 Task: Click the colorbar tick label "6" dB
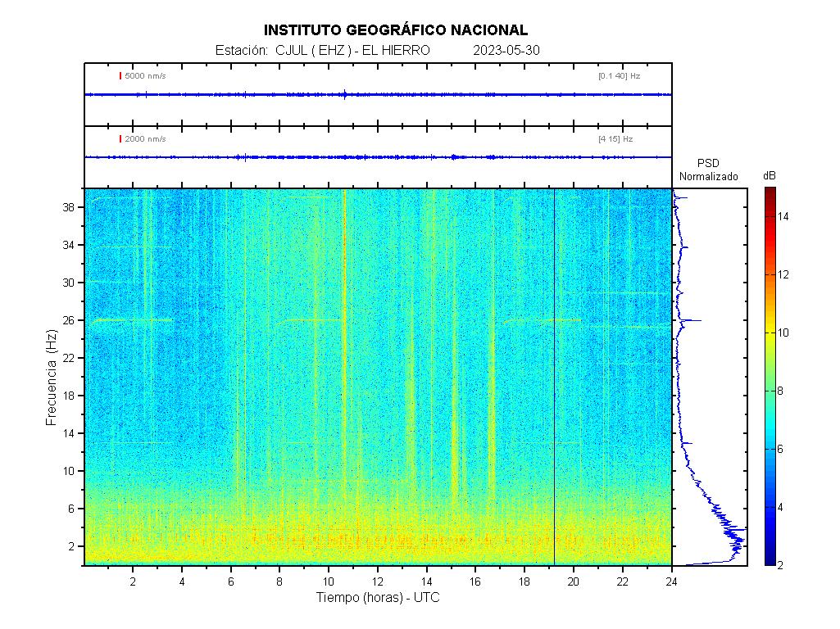[x=780, y=449]
